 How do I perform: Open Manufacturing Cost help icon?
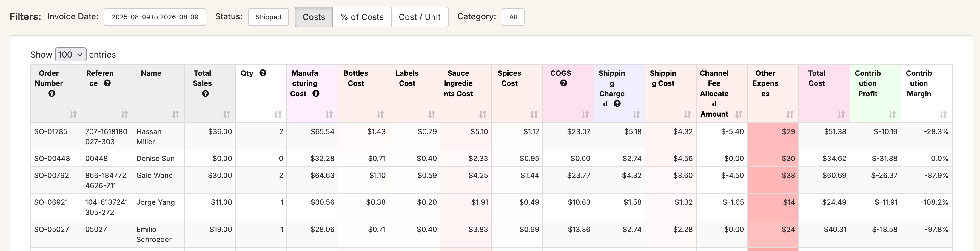click(316, 94)
